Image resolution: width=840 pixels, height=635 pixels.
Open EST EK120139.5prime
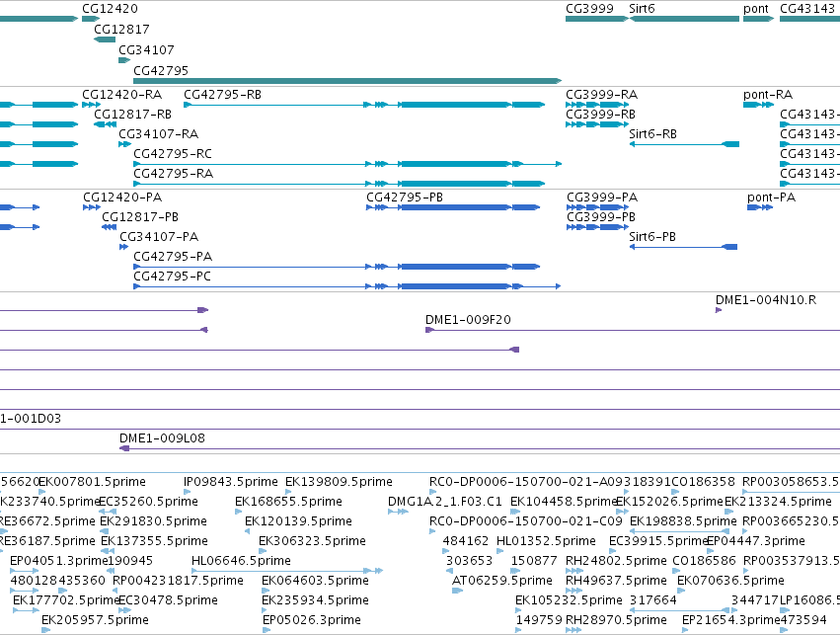coord(298,522)
